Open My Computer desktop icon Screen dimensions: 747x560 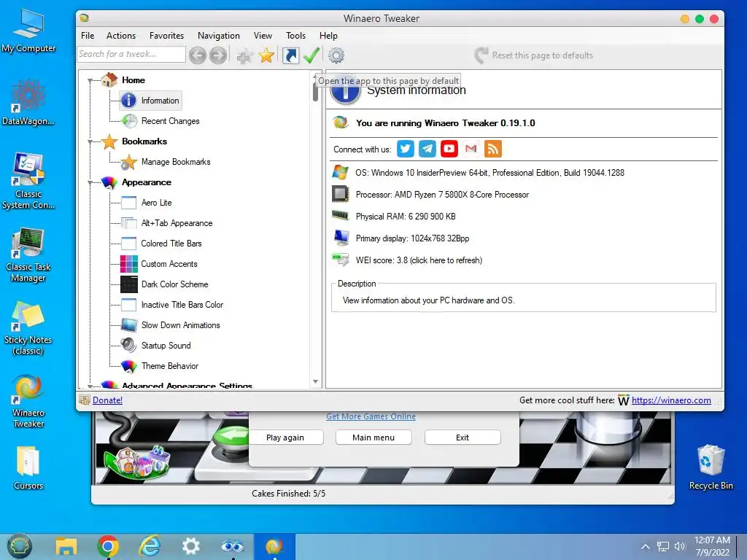[x=28, y=31]
